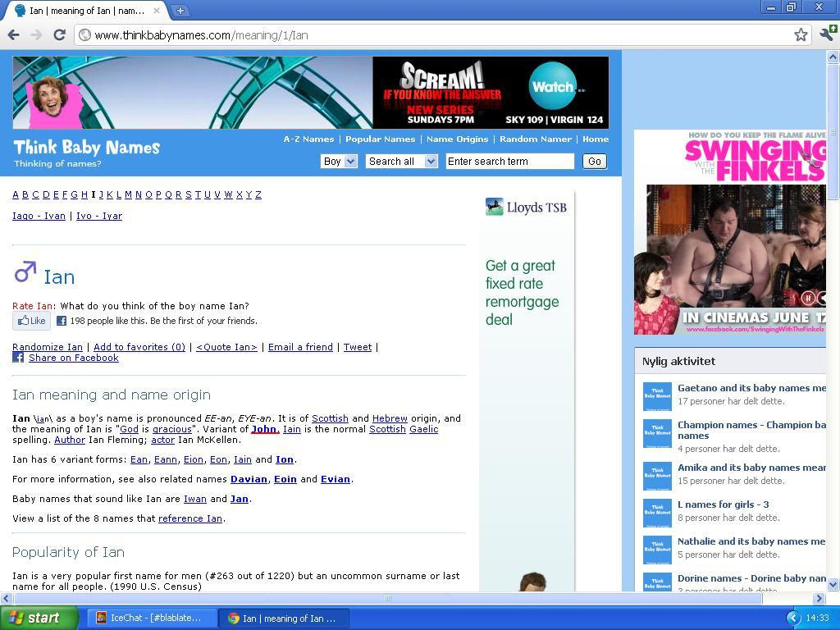Open Amika activity thumbnail
This screenshot has width=840, height=630.
pos(657,477)
